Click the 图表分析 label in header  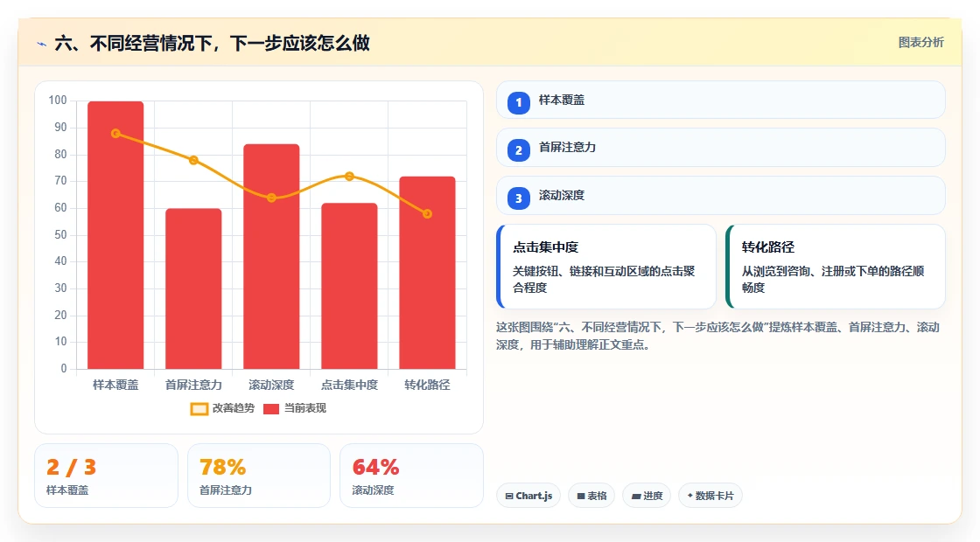920,43
